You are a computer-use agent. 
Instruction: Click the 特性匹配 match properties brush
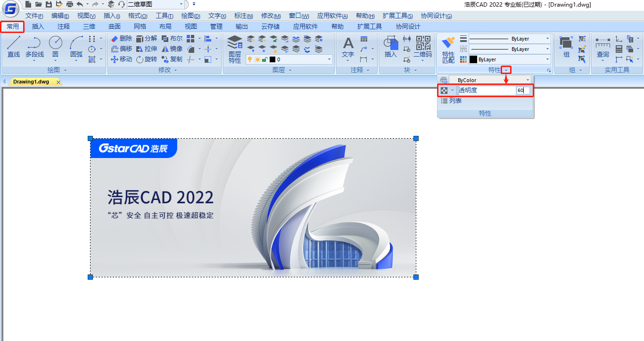click(x=448, y=50)
